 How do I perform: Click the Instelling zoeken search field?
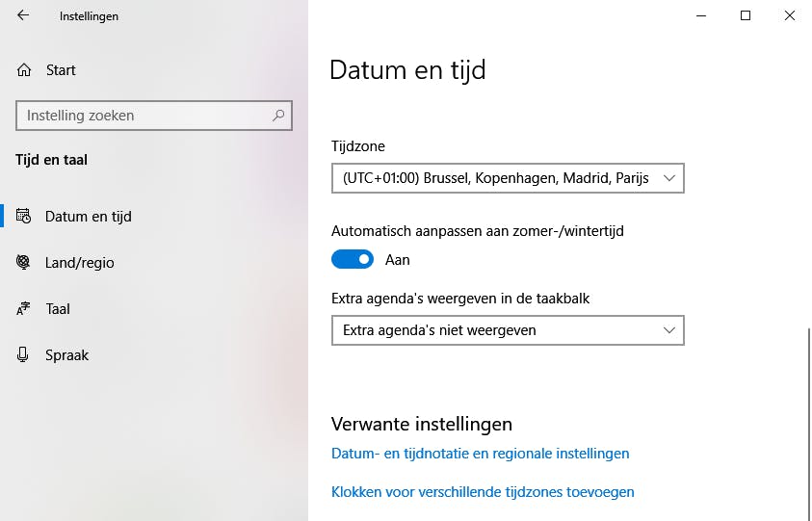click(x=144, y=116)
